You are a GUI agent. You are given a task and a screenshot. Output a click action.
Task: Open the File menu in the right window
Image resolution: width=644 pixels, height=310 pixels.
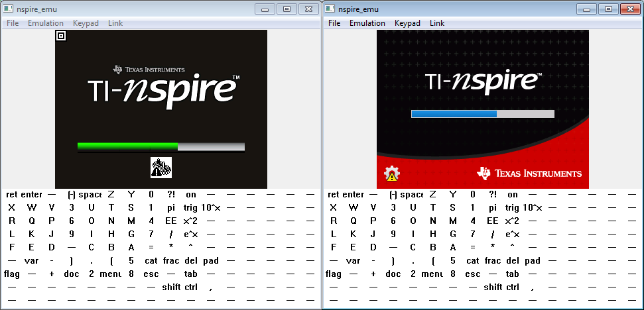334,23
